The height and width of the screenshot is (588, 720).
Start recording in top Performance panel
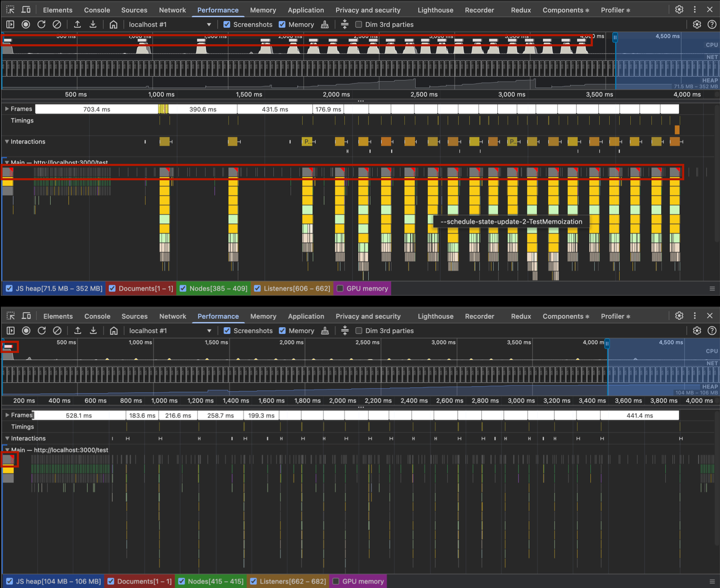click(x=26, y=24)
